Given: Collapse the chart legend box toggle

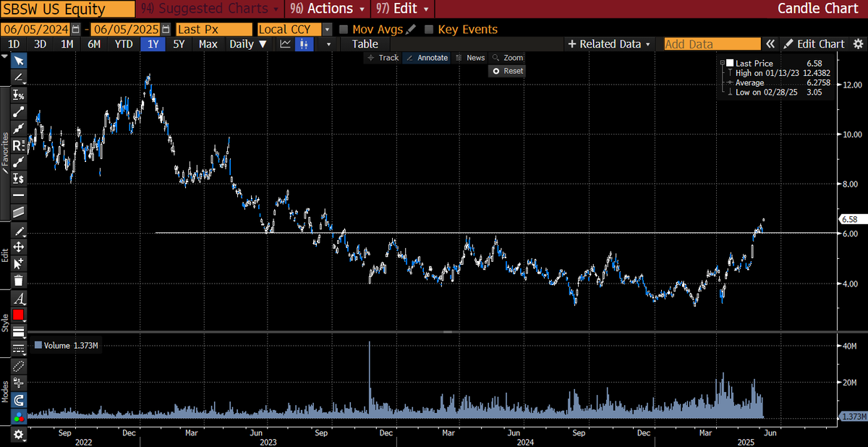Looking at the screenshot, I should click(x=722, y=64).
